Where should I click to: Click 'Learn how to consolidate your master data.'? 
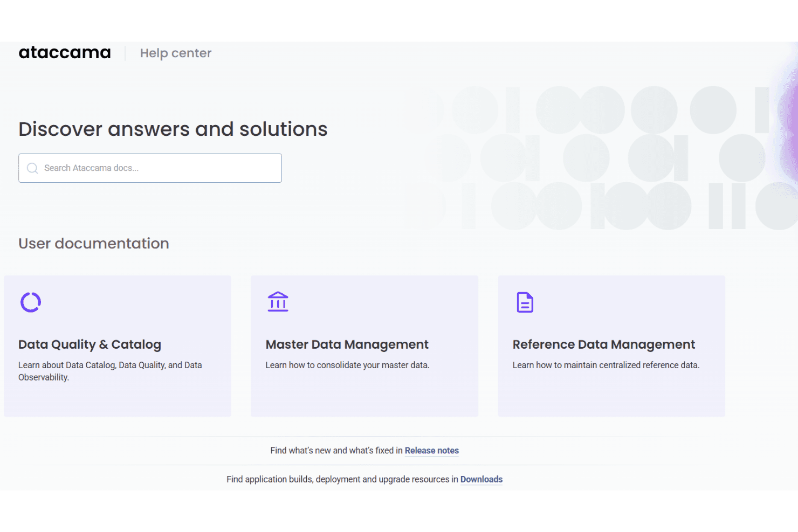tap(347, 365)
